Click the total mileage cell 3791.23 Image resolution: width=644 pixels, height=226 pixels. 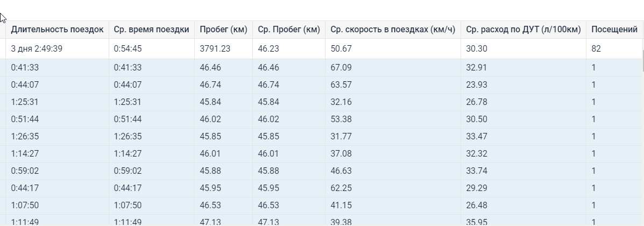coord(215,49)
